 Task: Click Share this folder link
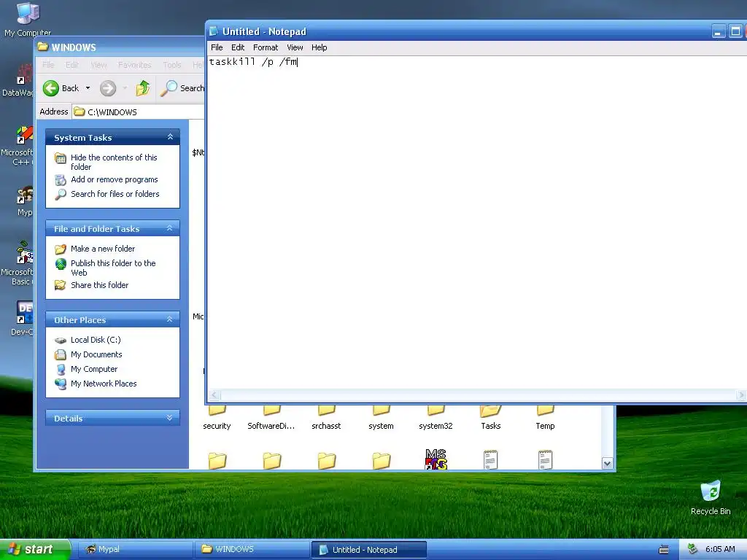coord(99,285)
